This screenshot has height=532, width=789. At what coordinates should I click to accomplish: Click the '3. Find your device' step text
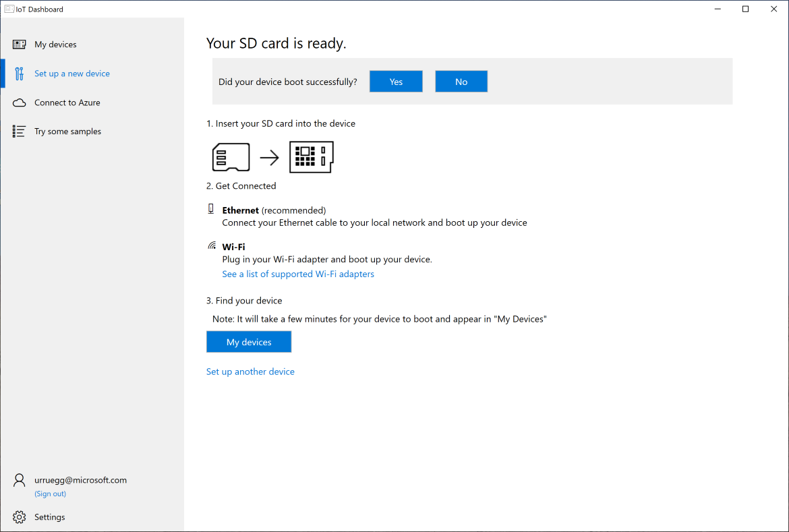coord(244,301)
